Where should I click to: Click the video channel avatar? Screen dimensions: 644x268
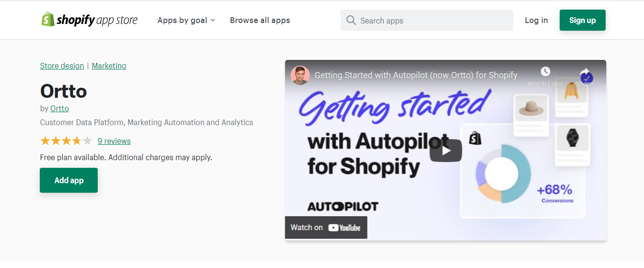(x=300, y=75)
